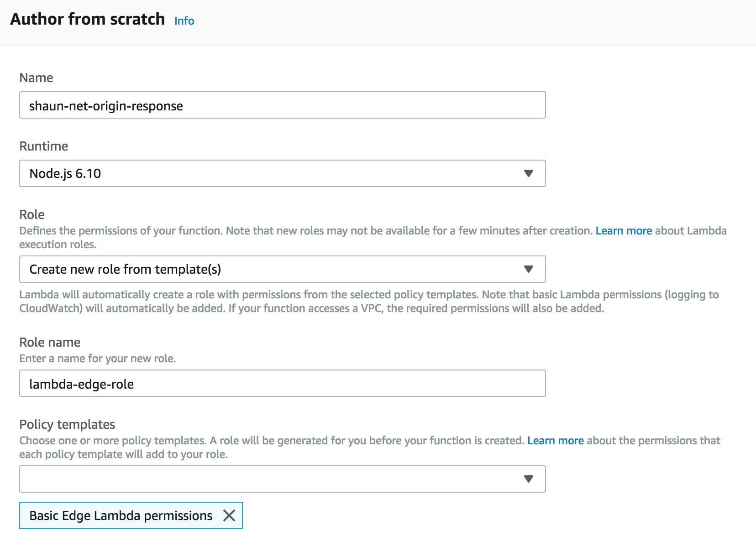Open the Info link beside Author from scratch

(x=184, y=21)
